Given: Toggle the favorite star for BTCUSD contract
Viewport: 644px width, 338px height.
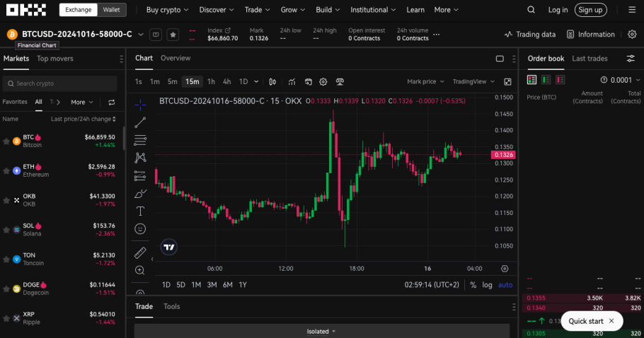Looking at the screenshot, I should tap(173, 35).
